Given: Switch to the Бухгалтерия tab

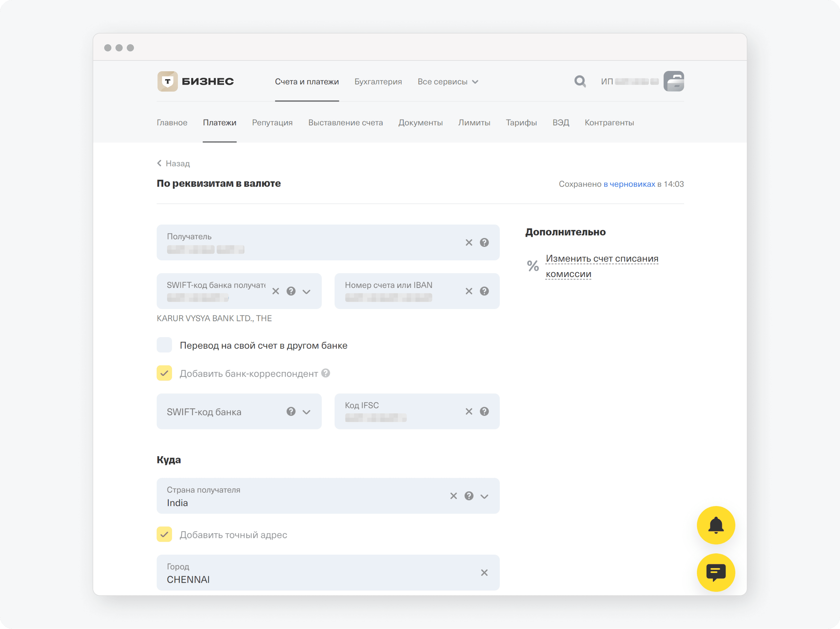Looking at the screenshot, I should (x=378, y=82).
